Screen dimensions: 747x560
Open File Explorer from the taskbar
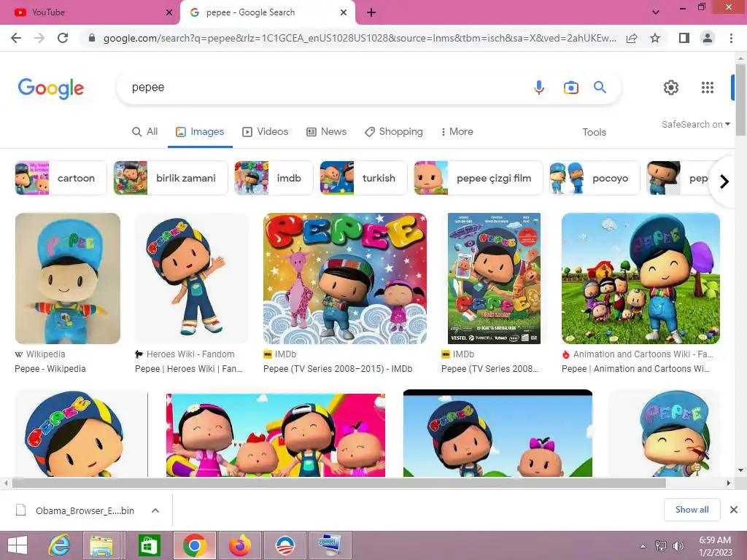click(101, 545)
